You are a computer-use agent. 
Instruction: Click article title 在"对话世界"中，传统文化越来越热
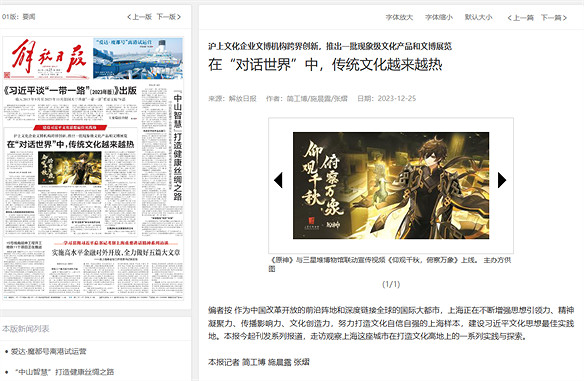pyautogui.click(x=325, y=65)
